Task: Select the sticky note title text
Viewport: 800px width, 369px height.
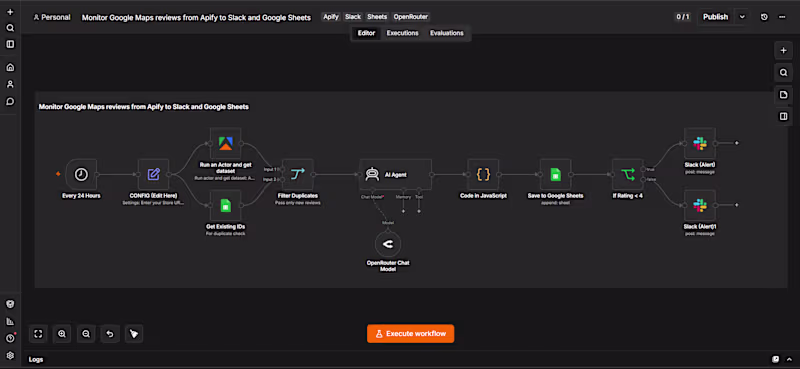Action: tap(144, 107)
